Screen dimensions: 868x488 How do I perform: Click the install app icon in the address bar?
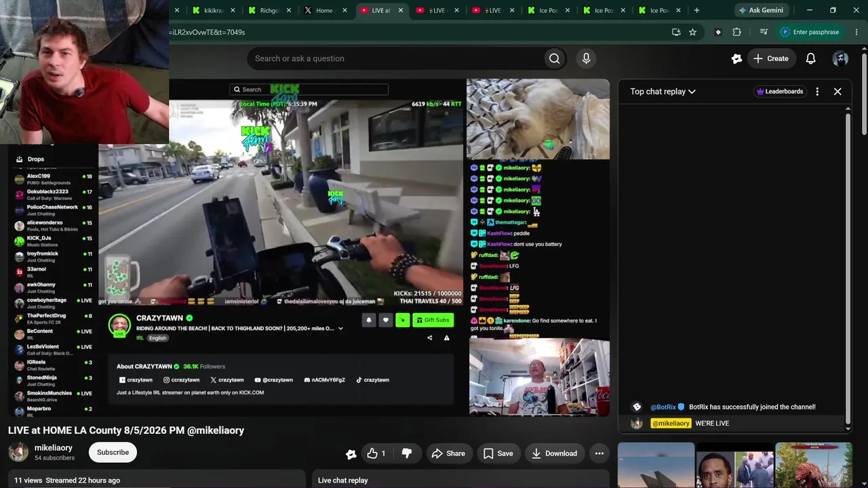click(676, 32)
